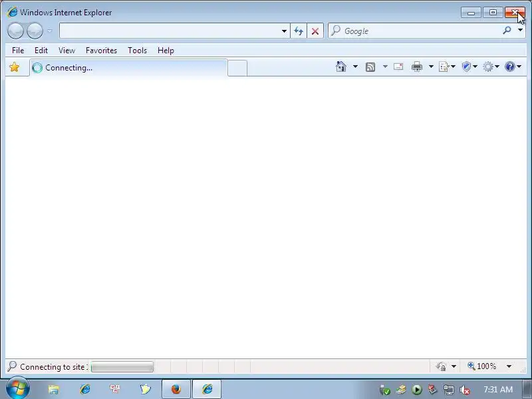Viewport: 532px width, 399px height.
Task: Maximize the Internet Explorer window
Action: [493, 13]
